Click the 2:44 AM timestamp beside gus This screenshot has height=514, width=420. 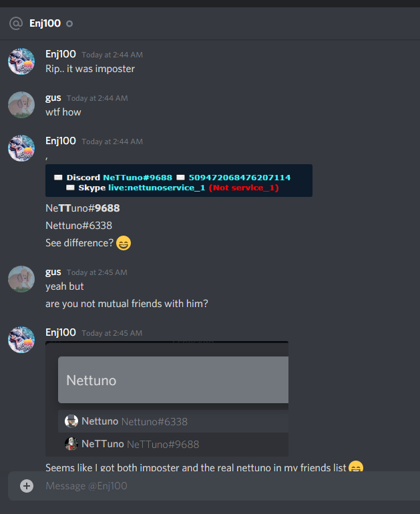97,98
